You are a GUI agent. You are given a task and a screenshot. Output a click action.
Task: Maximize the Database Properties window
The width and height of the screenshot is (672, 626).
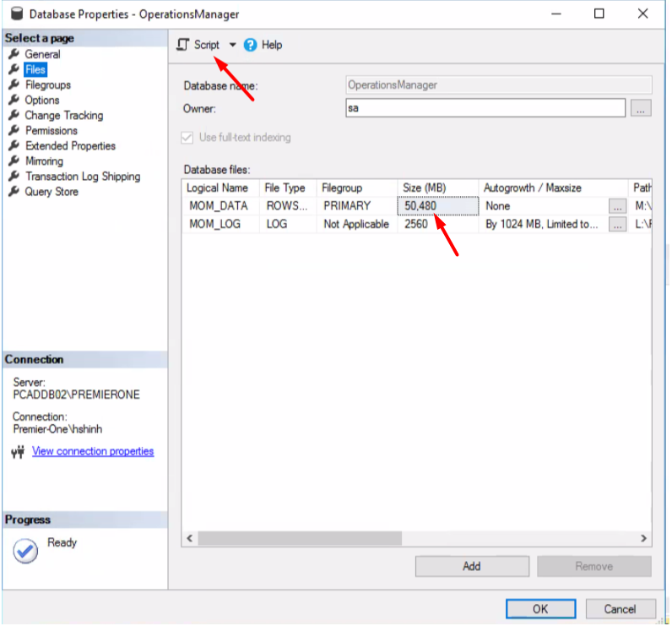599,14
